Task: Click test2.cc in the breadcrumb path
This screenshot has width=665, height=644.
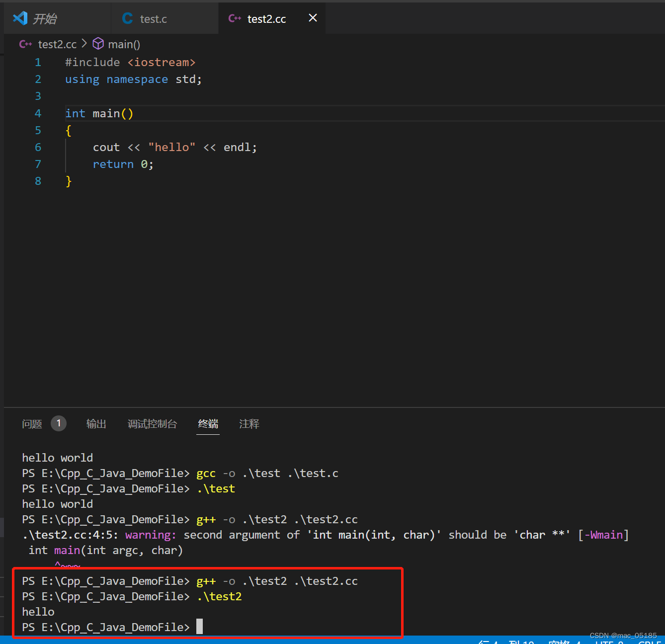Action: pyautogui.click(x=57, y=44)
